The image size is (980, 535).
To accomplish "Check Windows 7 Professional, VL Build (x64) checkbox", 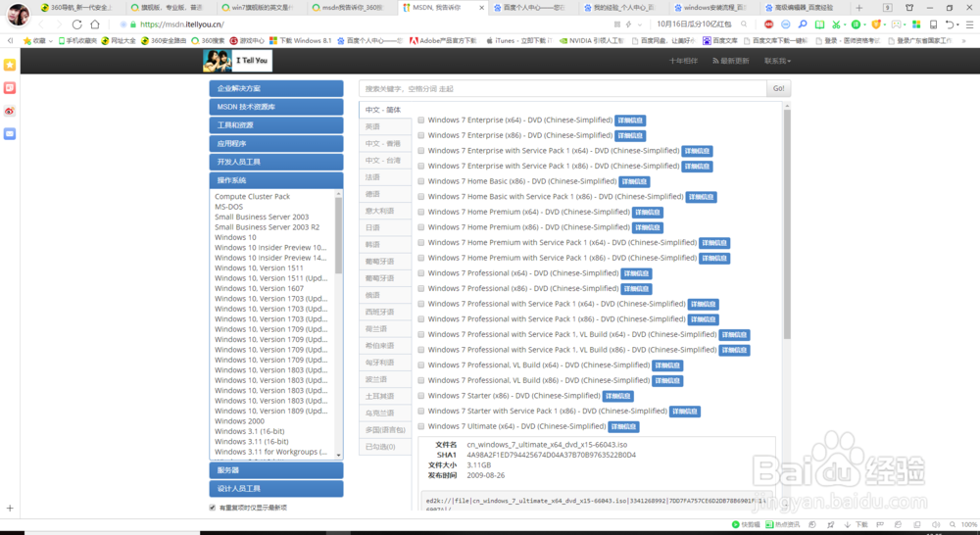I will [421, 365].
